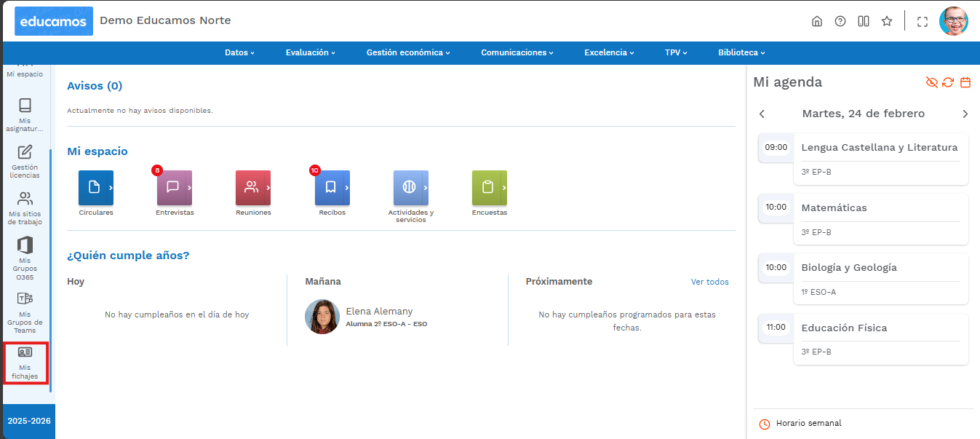Expand the Comunicaciones dropdown menu

tap(517, 52)
